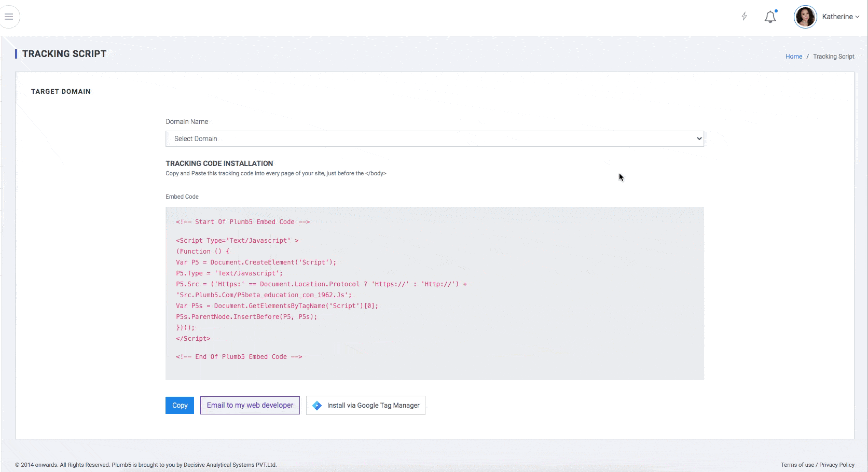Click Katherine's profile avatar
Image resolution: width=868 pixels, height=472 pixels.
click(805, 17)
